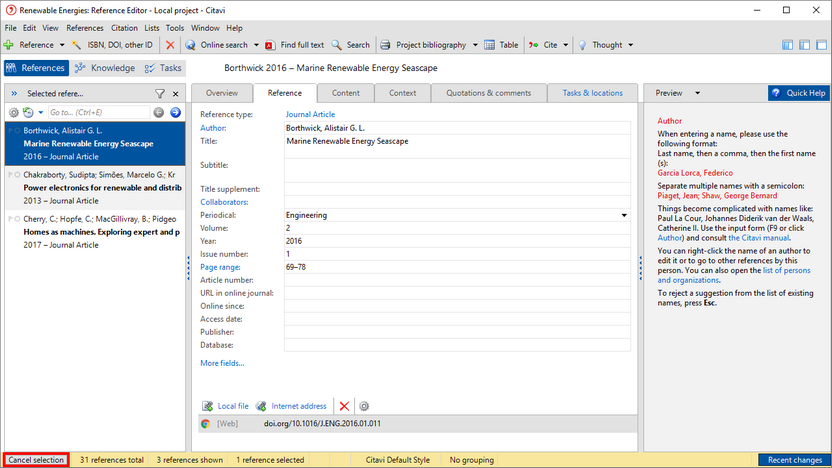Switch to Quotations & comments tab
This screenshot has height=468, width=832.
(x=488, y=93)
